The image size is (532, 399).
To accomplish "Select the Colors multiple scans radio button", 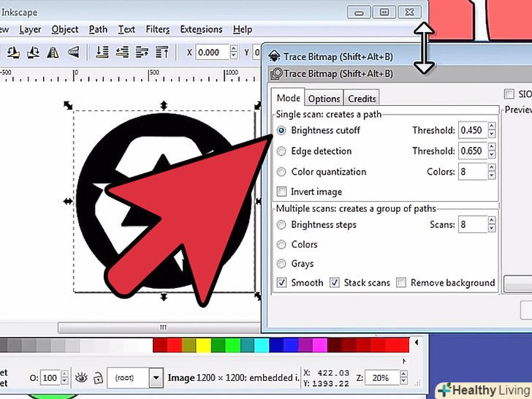I will [x=281, y=244].
